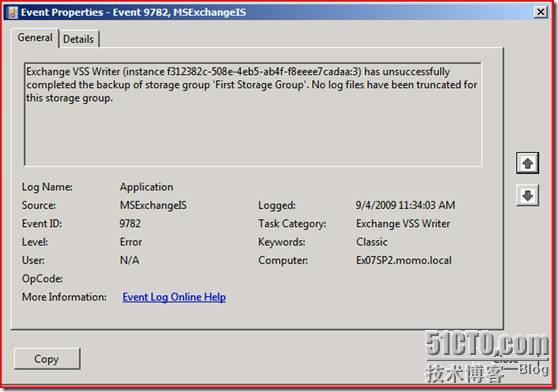Screen dimensions: 558x392
Task: Click the Task Category: label
Action: (292, 224)
